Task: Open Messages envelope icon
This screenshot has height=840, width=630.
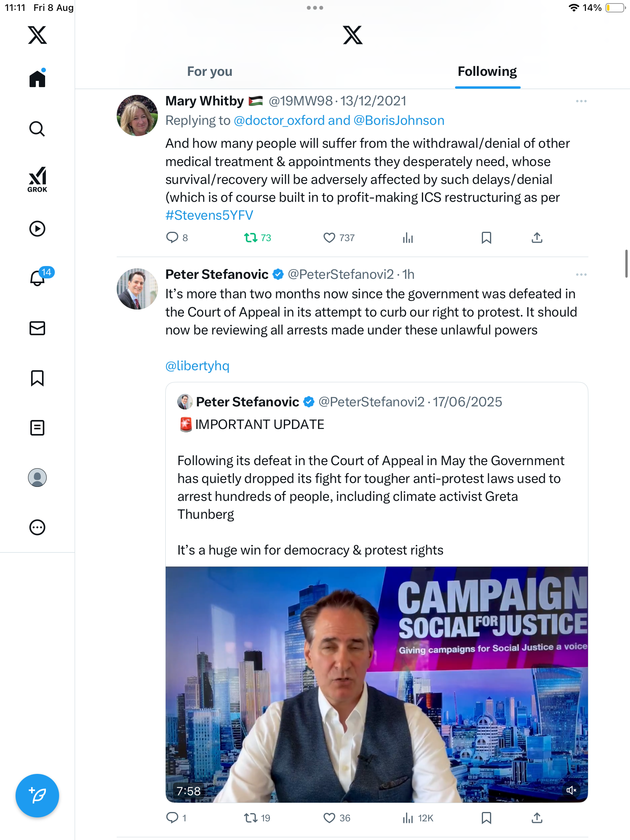Action: pyautogui.click(x=37, y=328)
